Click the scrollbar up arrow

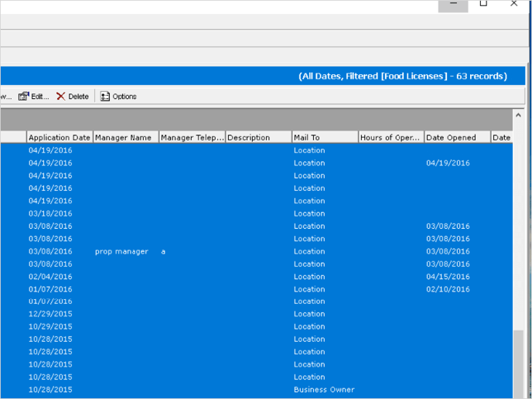(x=518, y=115)
